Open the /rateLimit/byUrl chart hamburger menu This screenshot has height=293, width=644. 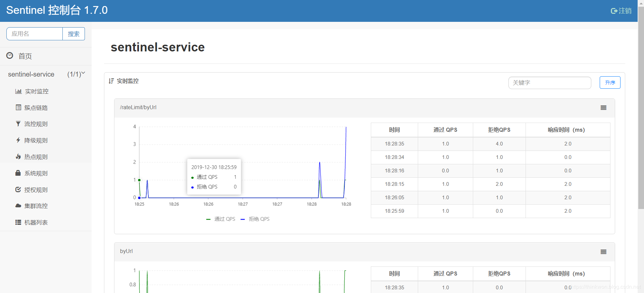603,108
